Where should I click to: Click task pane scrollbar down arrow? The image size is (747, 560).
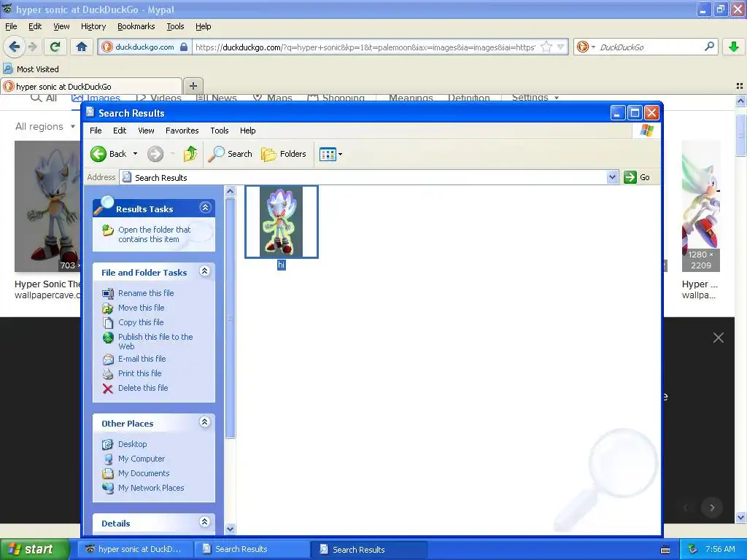pyautogui.click(x=230, y=529)
